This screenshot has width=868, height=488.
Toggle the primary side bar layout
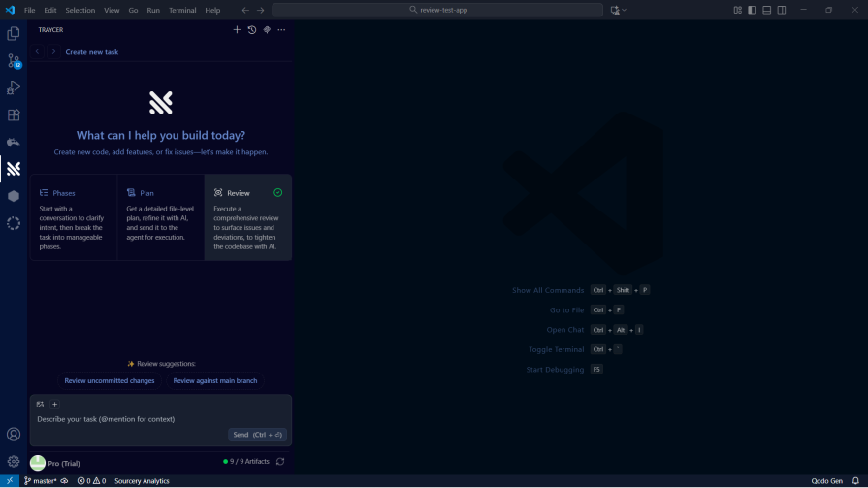coord(752,10)
